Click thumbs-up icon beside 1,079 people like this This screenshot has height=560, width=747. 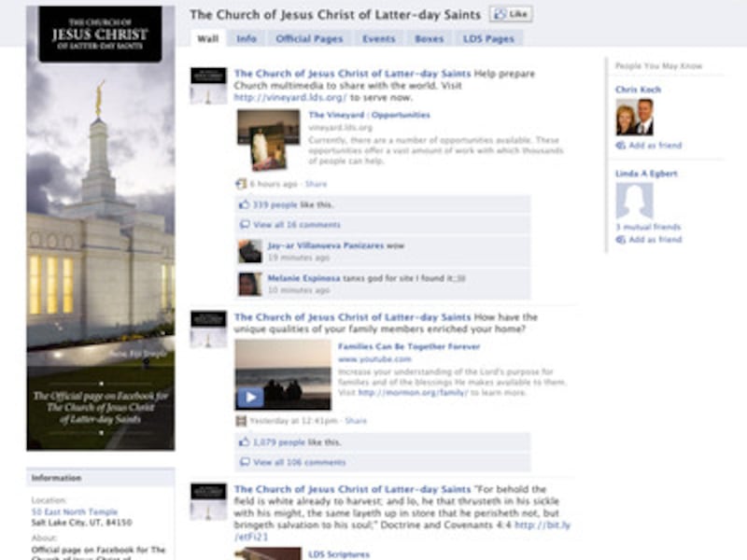pos(244,441)
